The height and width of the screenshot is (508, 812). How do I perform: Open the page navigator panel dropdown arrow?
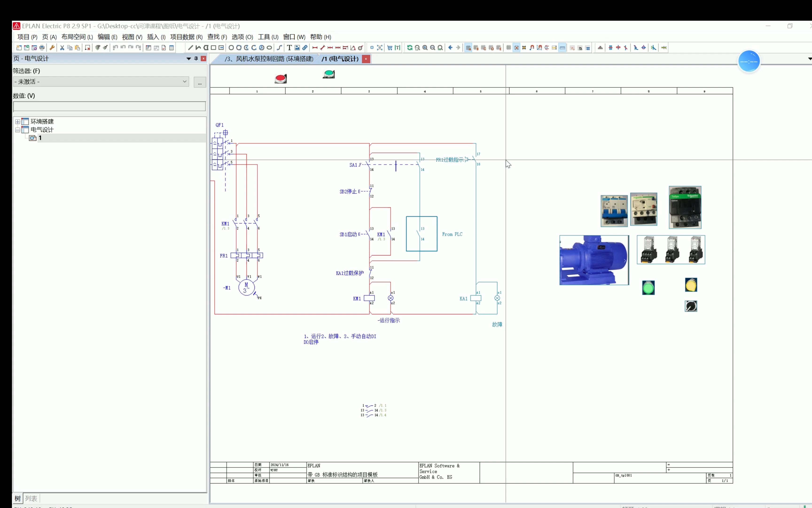(189, 59)
